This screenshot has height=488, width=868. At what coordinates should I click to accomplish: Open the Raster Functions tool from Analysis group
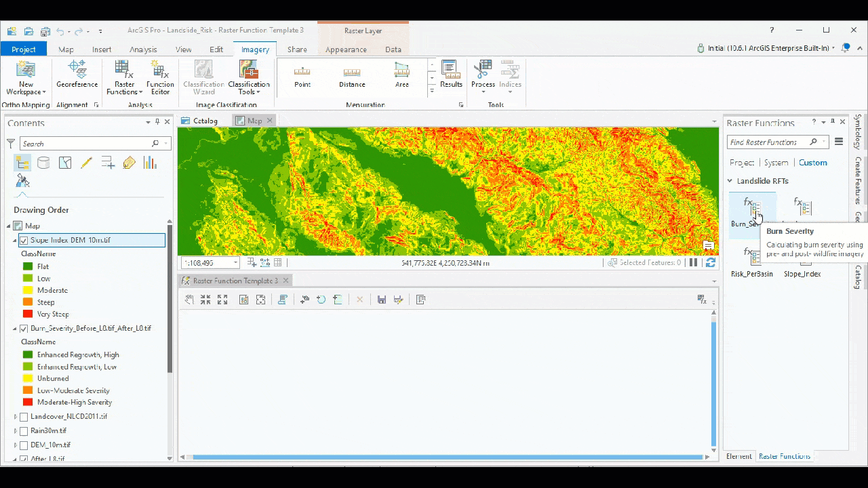[123, 76]
